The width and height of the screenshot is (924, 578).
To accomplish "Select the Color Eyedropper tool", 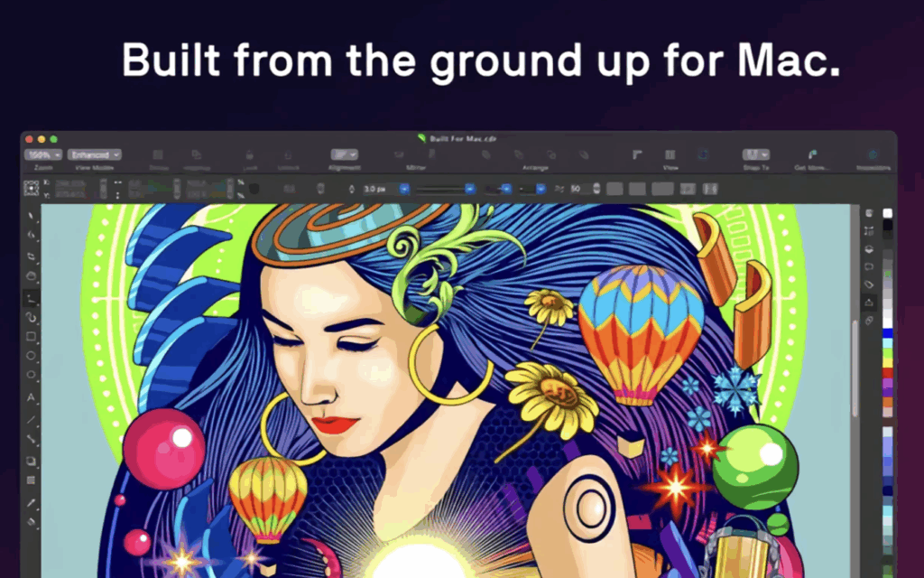I will 31,503.
